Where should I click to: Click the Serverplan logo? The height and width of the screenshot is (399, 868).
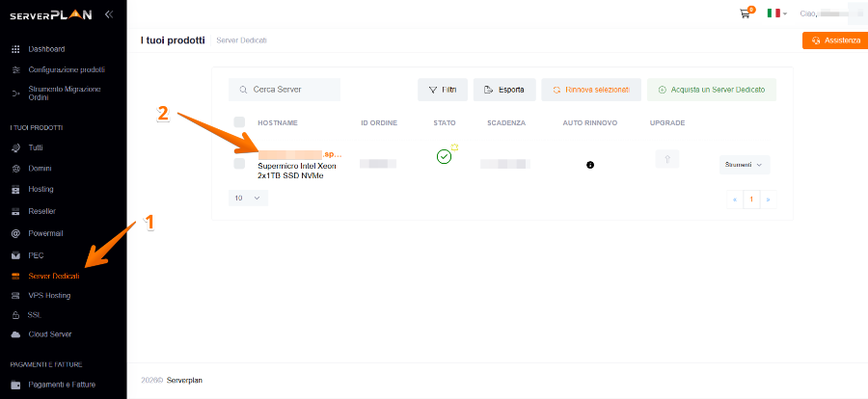(51, 14)
